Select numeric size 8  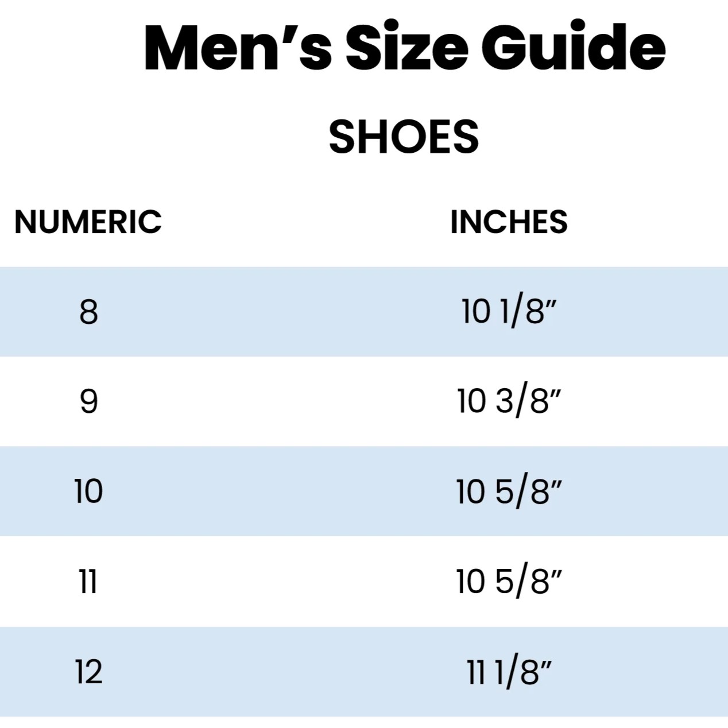coord(88,312)
